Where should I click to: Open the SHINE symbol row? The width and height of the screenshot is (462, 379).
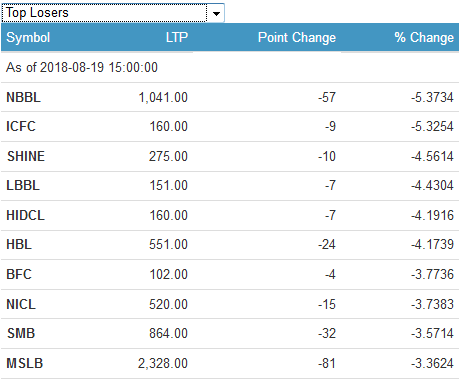pyautogui.click(x=230, y=156)
